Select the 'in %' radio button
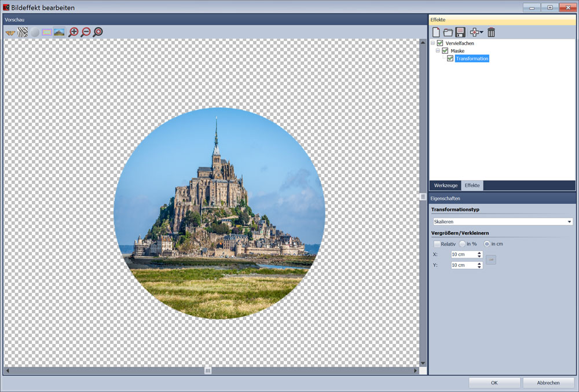 (462, 244)
